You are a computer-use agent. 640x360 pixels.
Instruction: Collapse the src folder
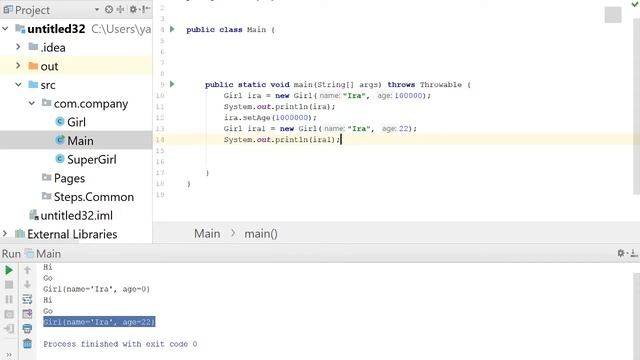coord(18,84)
